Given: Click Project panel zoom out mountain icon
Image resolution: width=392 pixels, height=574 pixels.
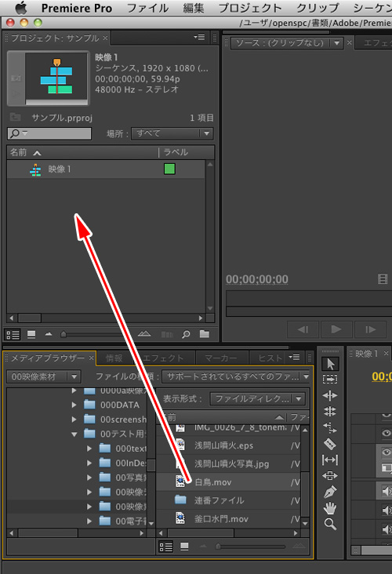Looking at the screenshot, I should tap(49, 334).
